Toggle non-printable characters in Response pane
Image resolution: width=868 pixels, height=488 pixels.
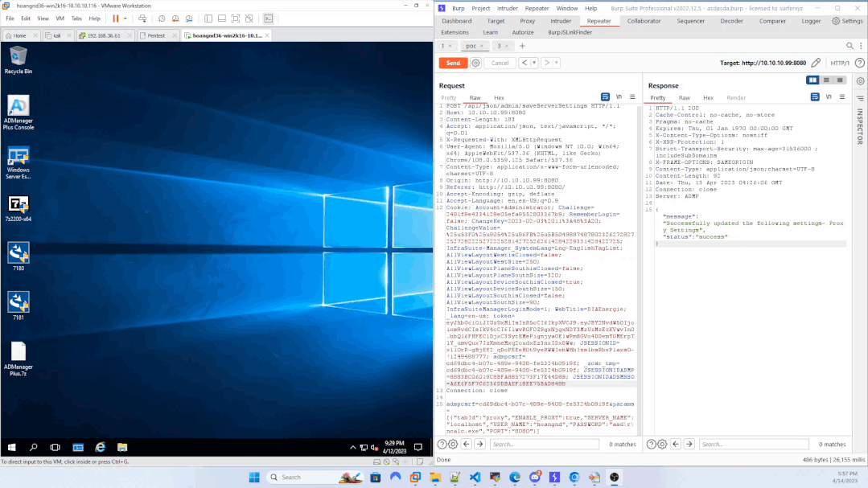point(829,96)
